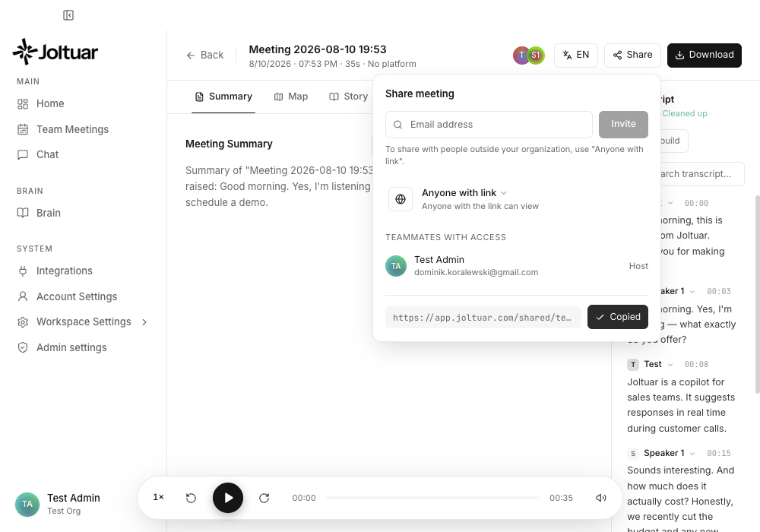The image size is (760, 532).
Task: Switch to the Story tab
Action: 349,97
